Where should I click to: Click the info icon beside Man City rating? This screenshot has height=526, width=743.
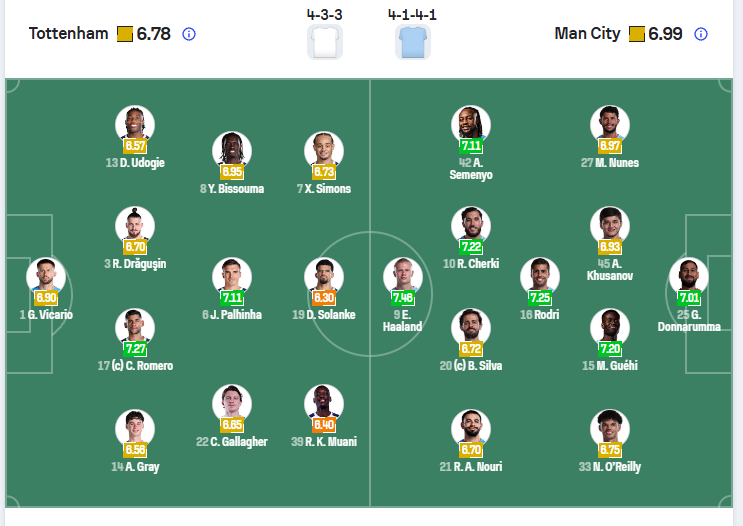[x=701, y=34]
